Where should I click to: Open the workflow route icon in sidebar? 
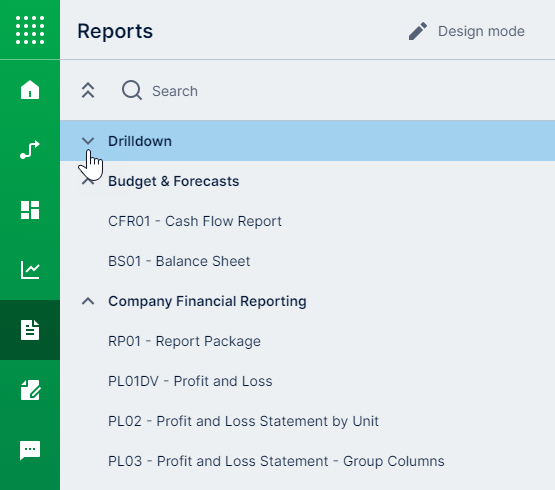30,149
